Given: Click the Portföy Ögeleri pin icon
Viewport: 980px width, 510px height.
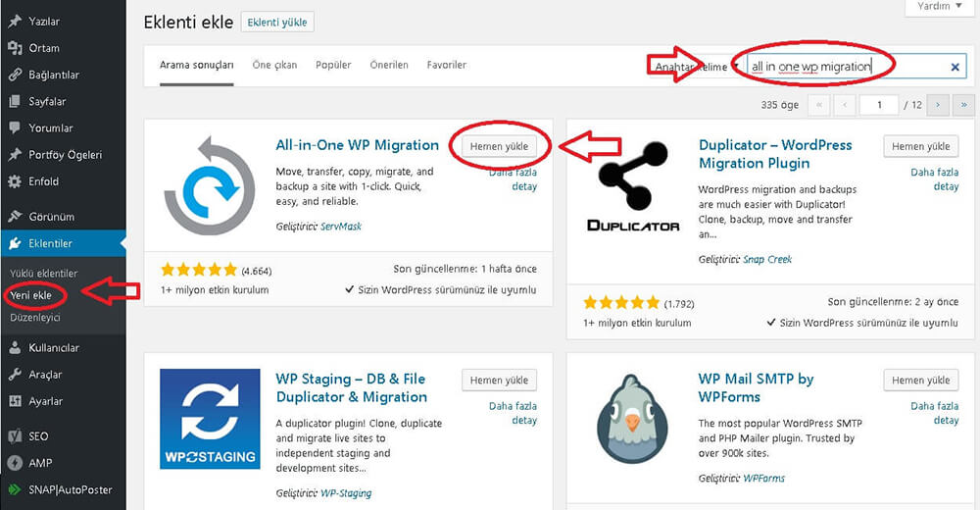Looking at the screenshot, I should 15,155.
